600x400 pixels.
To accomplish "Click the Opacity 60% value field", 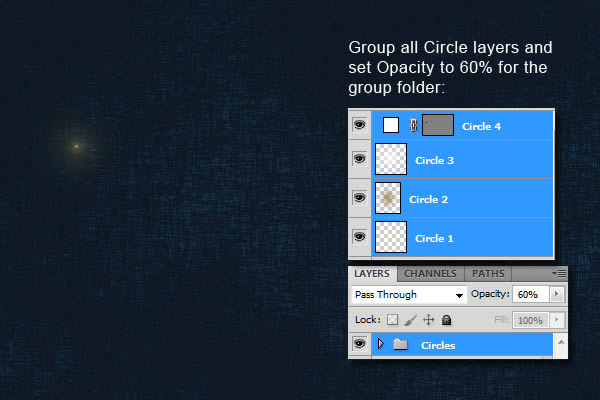I will pos(530,295).
